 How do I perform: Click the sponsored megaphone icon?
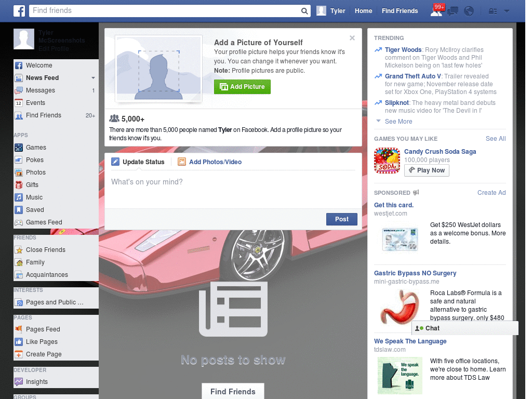(416, 193)
